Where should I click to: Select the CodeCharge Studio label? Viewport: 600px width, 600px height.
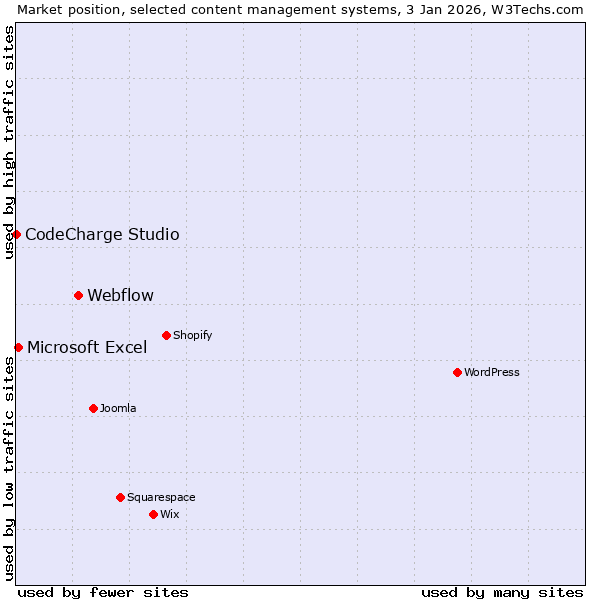coord(102,234)
